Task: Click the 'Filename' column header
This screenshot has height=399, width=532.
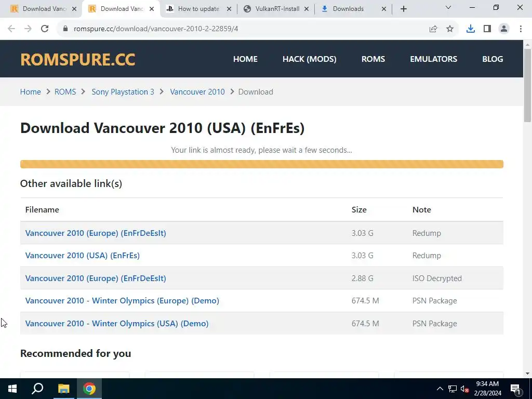Action: click(42, 210)
